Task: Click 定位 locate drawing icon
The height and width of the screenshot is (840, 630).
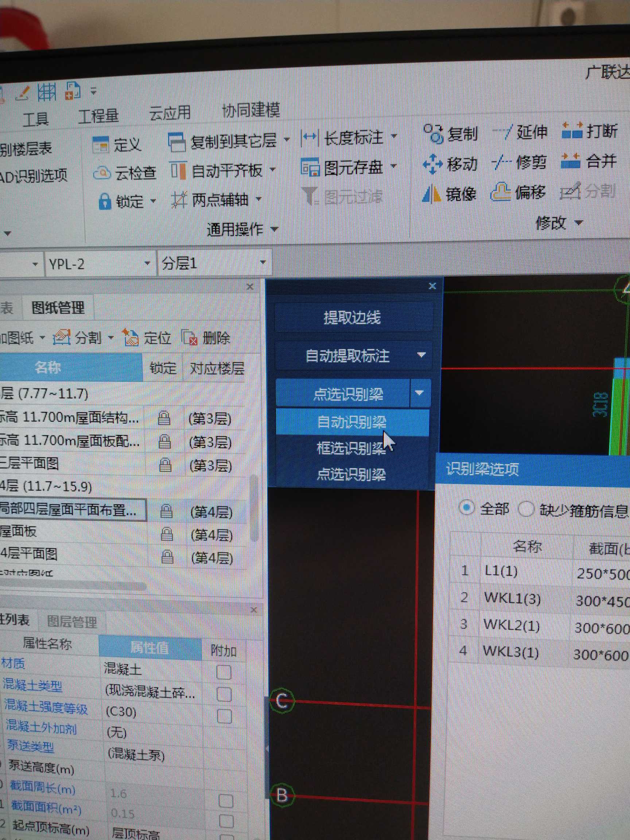Action: [131, 337]
